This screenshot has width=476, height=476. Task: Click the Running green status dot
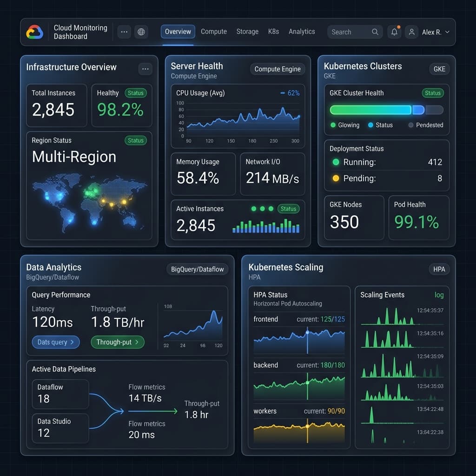click(336, 162)
